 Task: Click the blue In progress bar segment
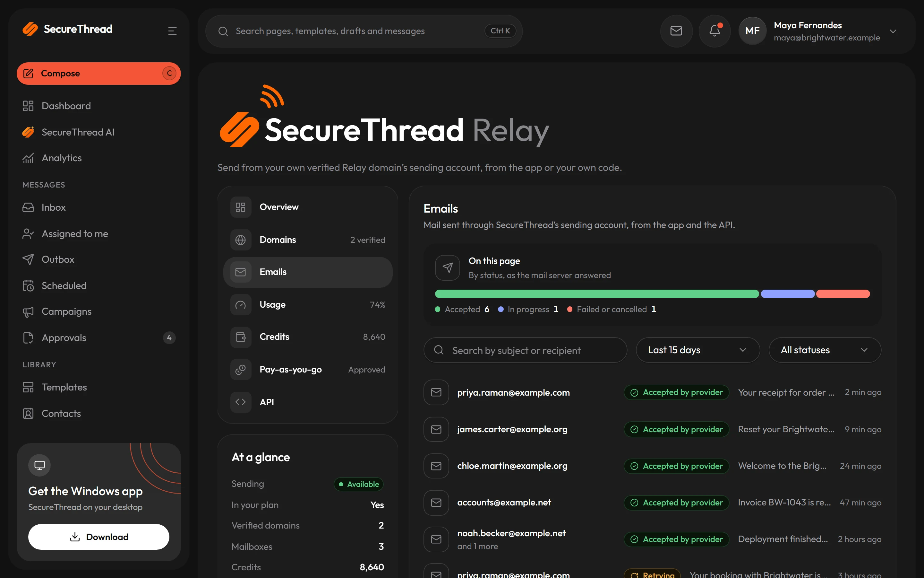787,293
